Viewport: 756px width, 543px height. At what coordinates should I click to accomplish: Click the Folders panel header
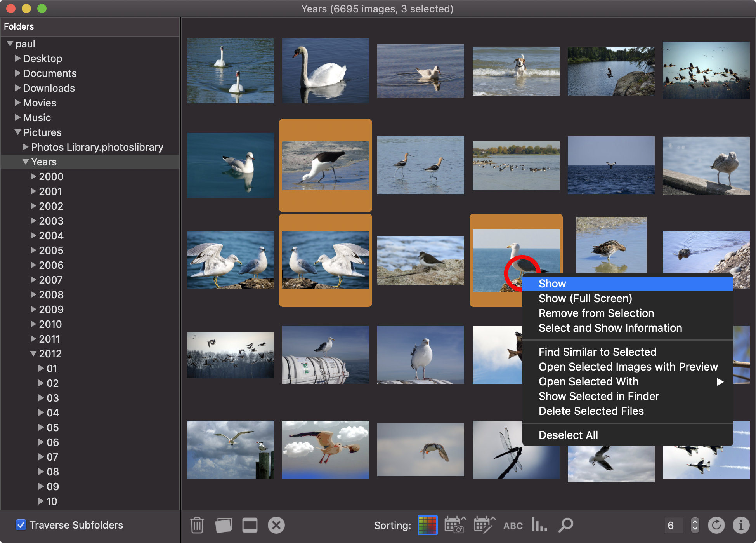pyautogui.click(x=90, y=26)
